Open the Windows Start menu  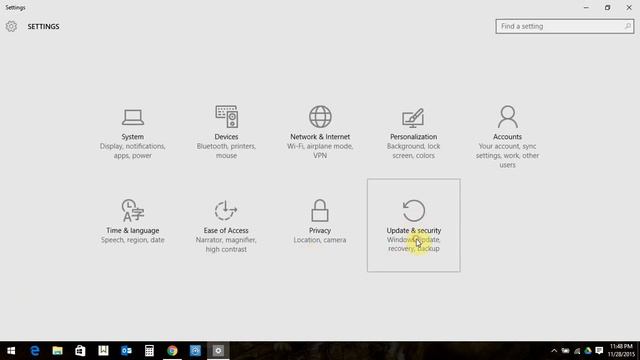(x=11, y=351)
